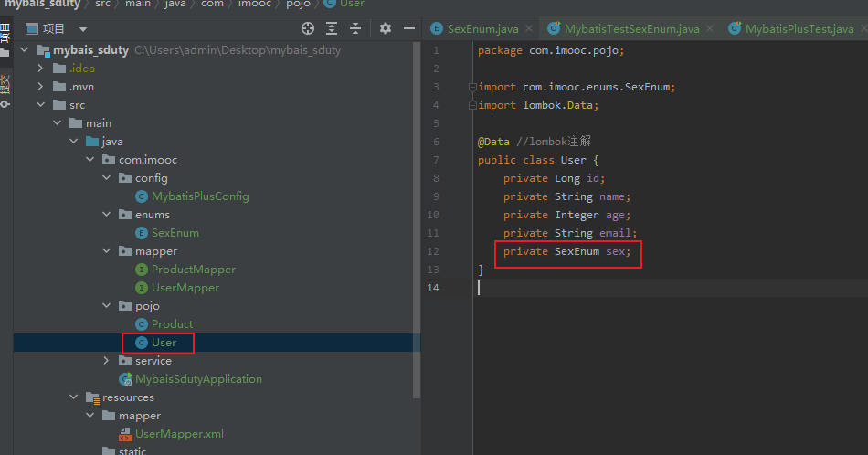Click the 'public class User {' line
The height and width of the screenshot is (455, 868).
click(538, 160)
